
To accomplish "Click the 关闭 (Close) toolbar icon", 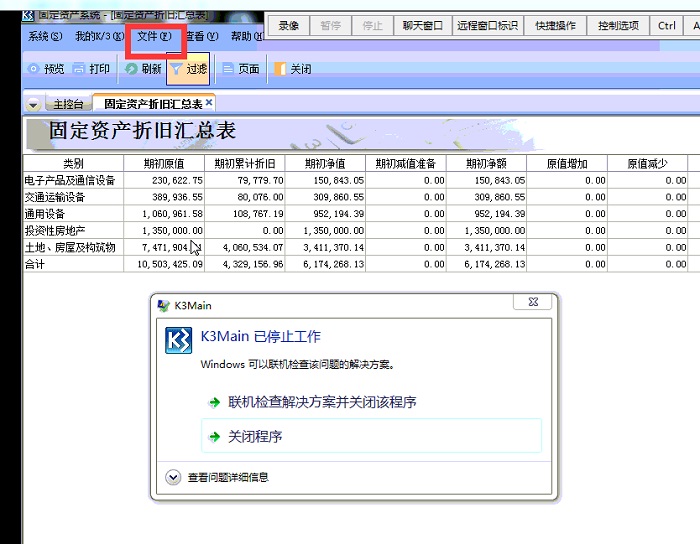I will (280, 69).
